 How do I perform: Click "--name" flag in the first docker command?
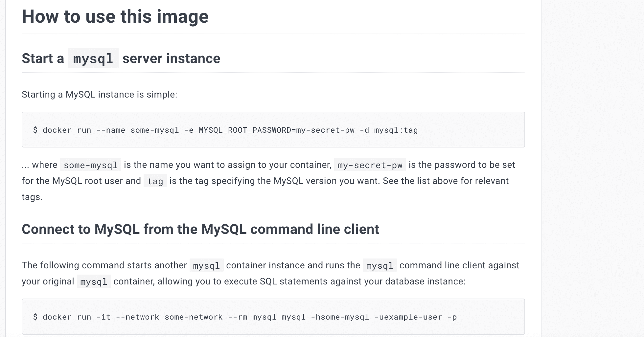[x=111, y=130]
